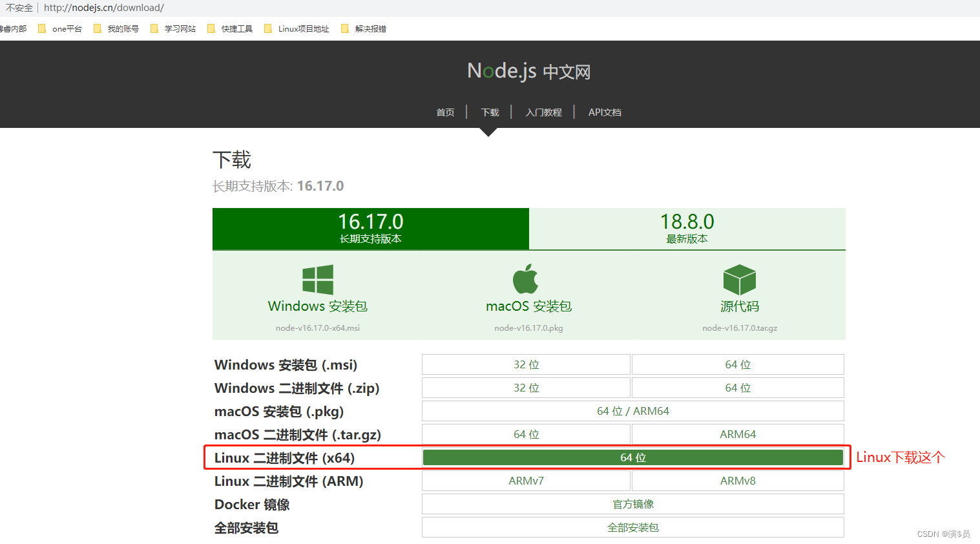Click 官方镜像 for Docker 镜像
Screen dimensions: 980x544
[633, 504]
